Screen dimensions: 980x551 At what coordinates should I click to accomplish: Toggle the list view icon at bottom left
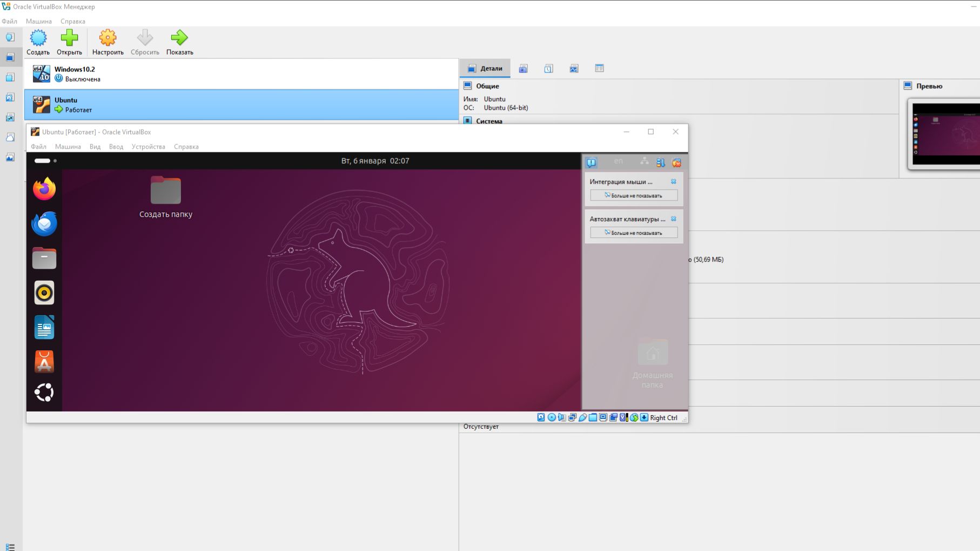coord(10,547)
